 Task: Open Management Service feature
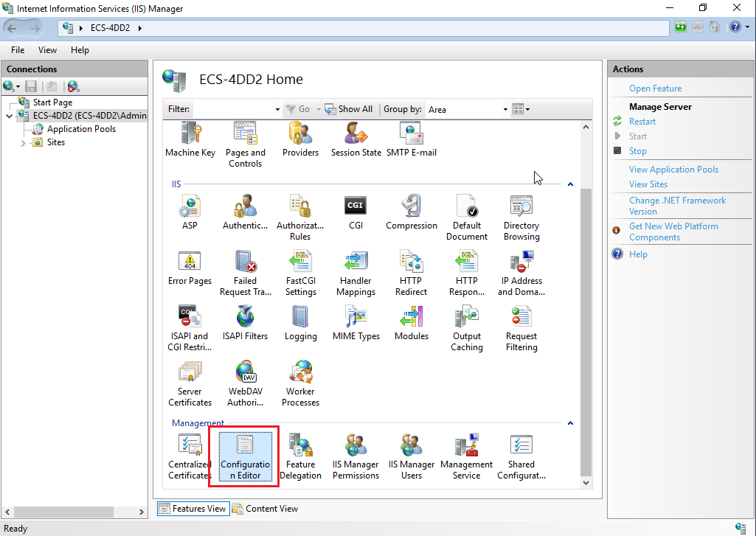pos(466,456)
